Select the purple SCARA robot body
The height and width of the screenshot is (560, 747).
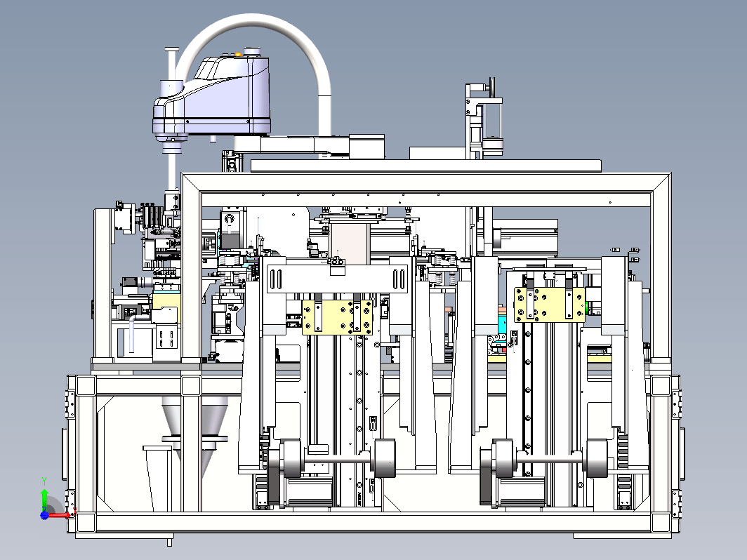212,98
